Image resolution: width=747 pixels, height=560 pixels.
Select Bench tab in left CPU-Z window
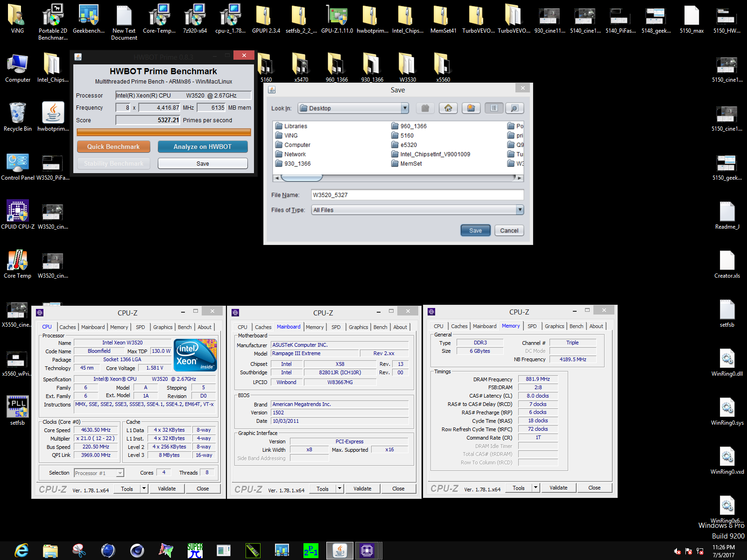pyautogui.click(x=184, y=327)
